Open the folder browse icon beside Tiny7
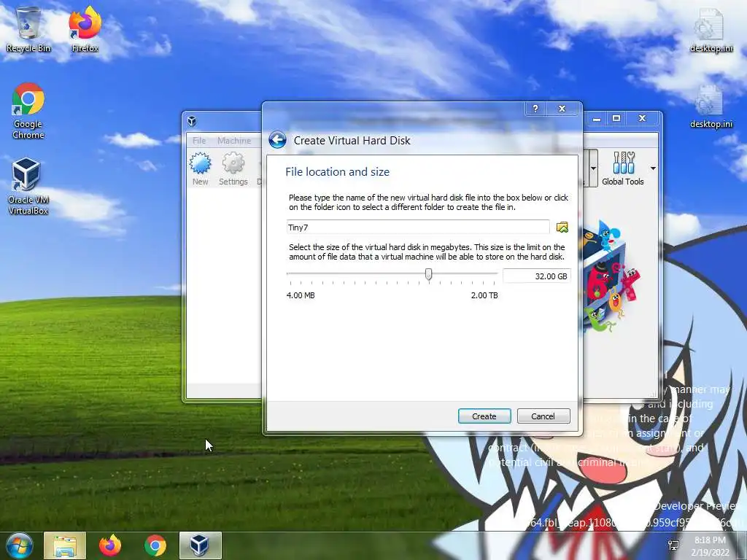747x560 pixels. coord(562,227)
